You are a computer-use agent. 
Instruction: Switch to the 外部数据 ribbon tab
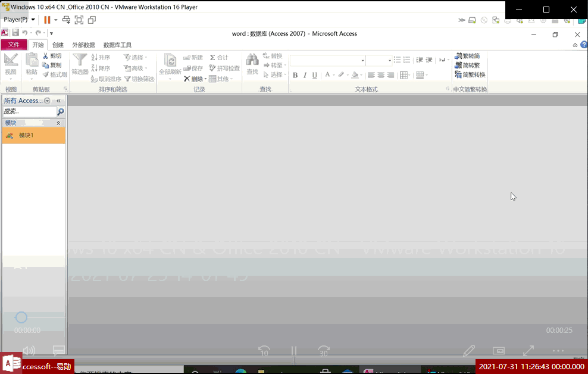pyautogui.click(x=83, y=45)
